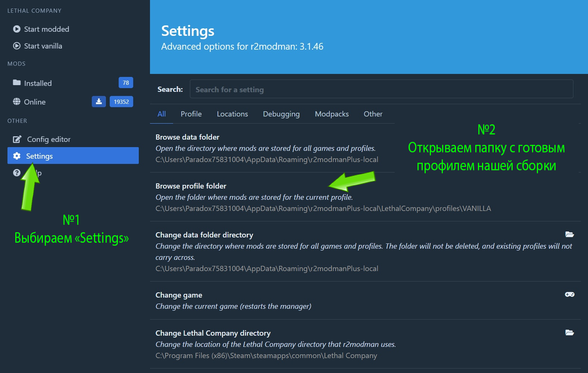Click folder icon for Change data folder directory
This screenshot has height=373, width=588.
pos(569,234)
